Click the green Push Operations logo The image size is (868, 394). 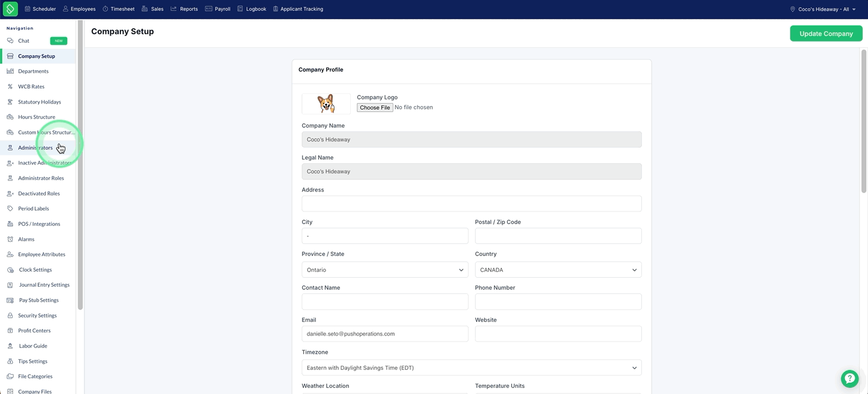[x=10, y=9]
